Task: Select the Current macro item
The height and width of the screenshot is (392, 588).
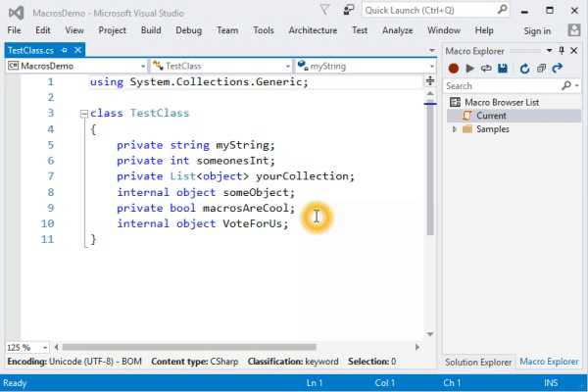Action: [x=514, y=116]
